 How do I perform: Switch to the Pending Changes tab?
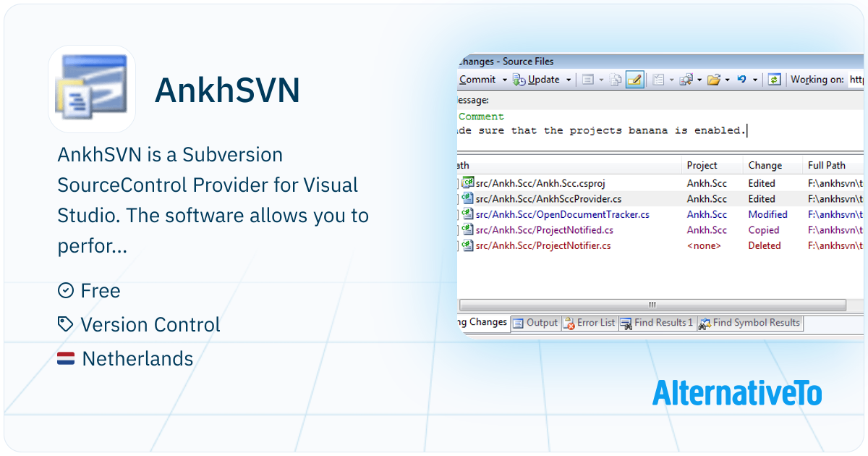[483, 322]
